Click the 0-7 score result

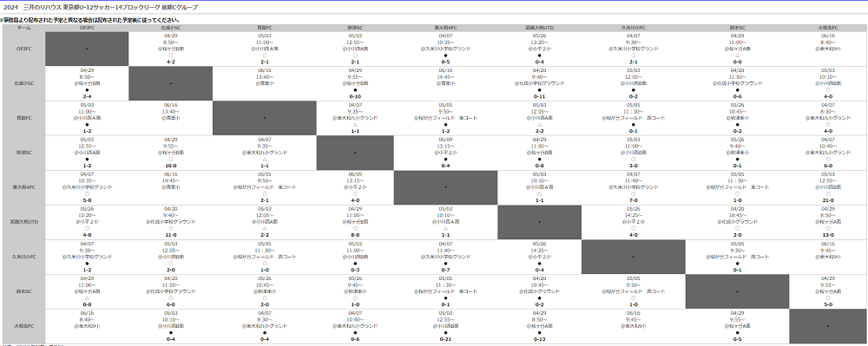[x=445, y=270]
